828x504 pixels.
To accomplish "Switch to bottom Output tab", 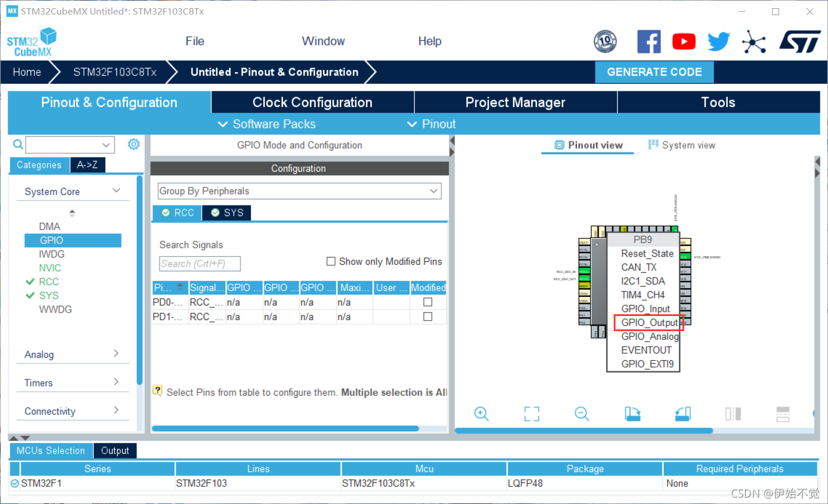I will [115, 450].
